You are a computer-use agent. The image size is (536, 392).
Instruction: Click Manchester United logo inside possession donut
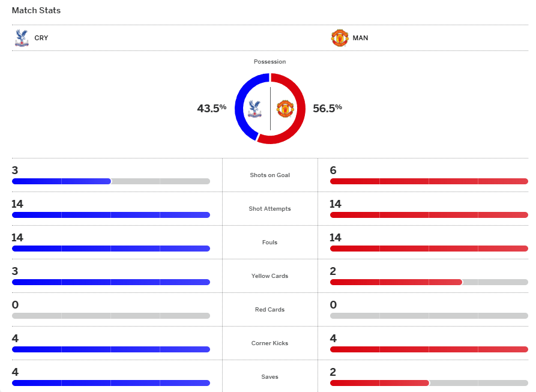click(284, 109)
